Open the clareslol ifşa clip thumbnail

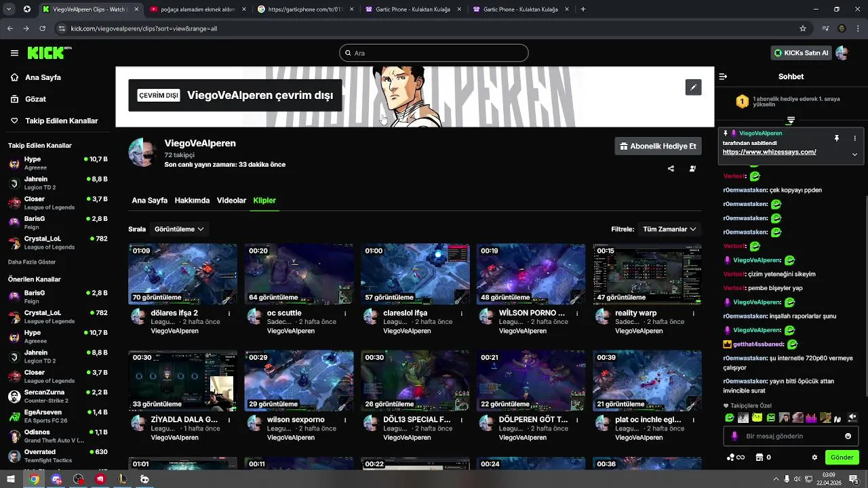(x=415, y=274)
